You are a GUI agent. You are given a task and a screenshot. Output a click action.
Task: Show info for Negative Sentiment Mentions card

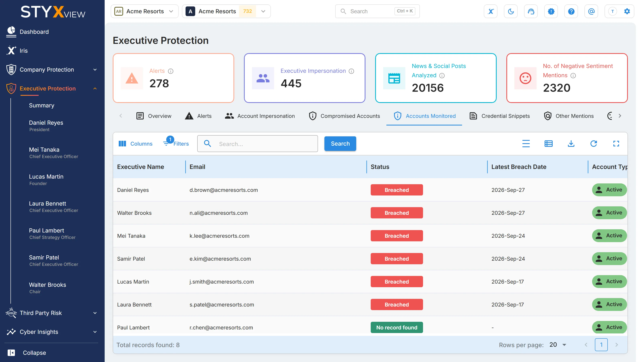click(573, 75)
